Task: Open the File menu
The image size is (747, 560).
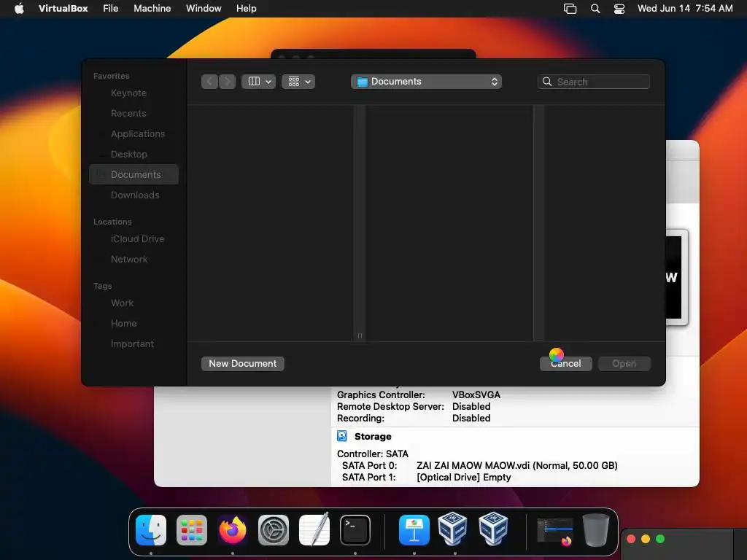Action: click(111, 9)
